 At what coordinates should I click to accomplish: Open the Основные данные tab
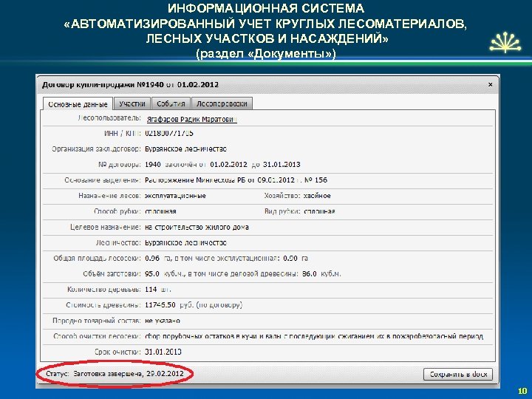78,104
